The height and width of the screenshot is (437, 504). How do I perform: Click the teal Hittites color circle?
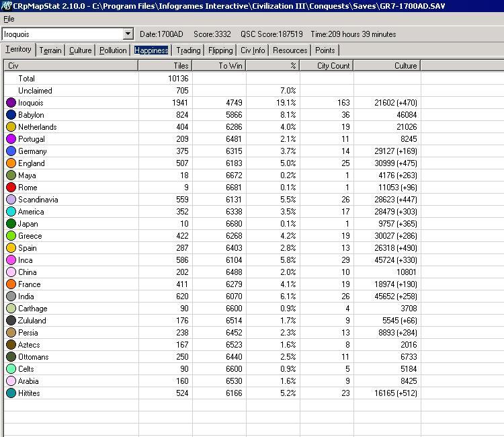click(x=11, y=393)
